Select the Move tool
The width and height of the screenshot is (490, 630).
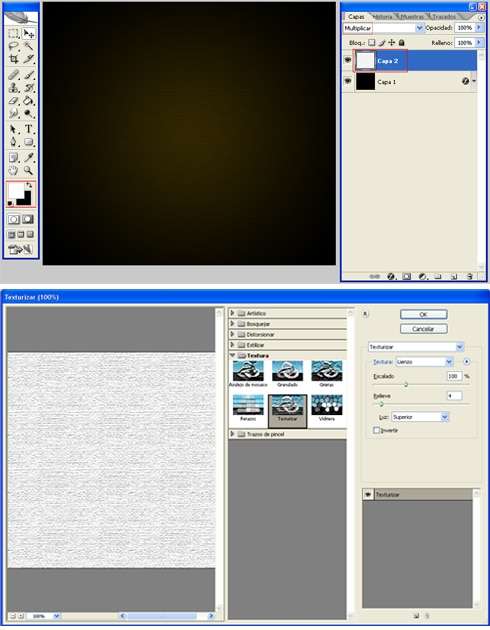pyautogui.click(x=28, y=34)
